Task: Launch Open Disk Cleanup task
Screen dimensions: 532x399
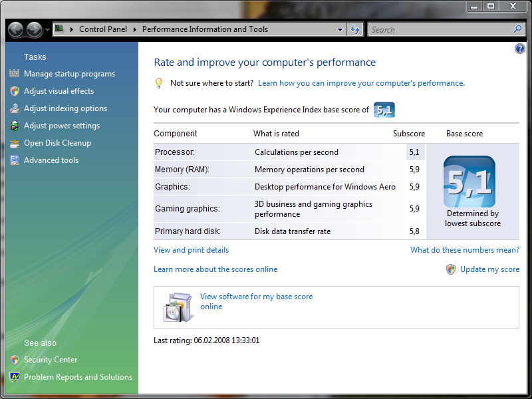Action: [x=57, y=143]
